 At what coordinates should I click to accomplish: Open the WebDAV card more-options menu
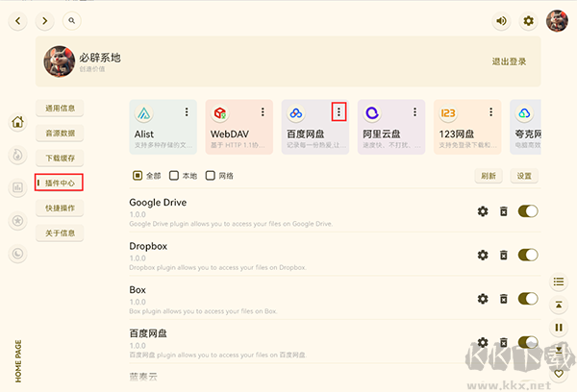tap(263, 112)
